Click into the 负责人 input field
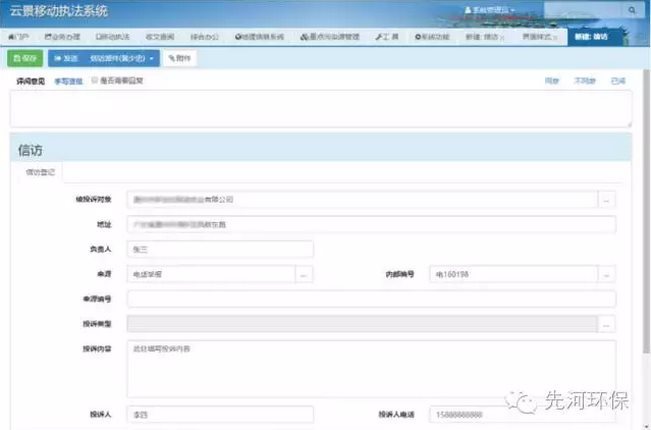 (x=220, y=249)
